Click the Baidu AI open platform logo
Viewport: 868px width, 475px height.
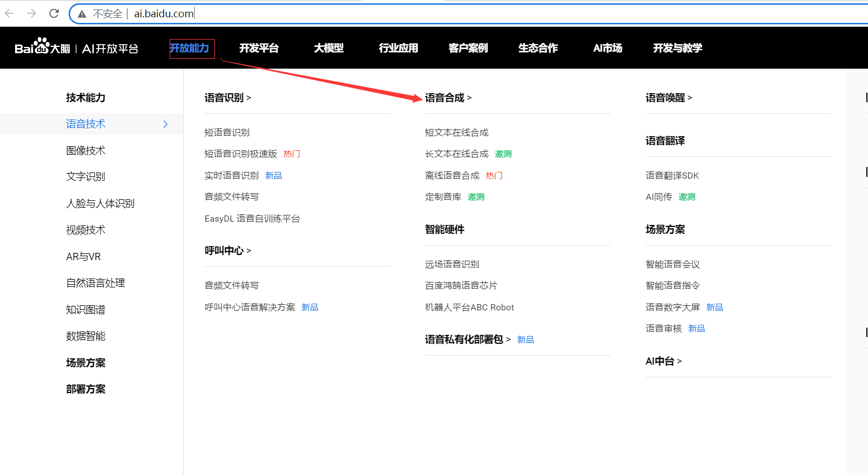[x=76, y=47]
